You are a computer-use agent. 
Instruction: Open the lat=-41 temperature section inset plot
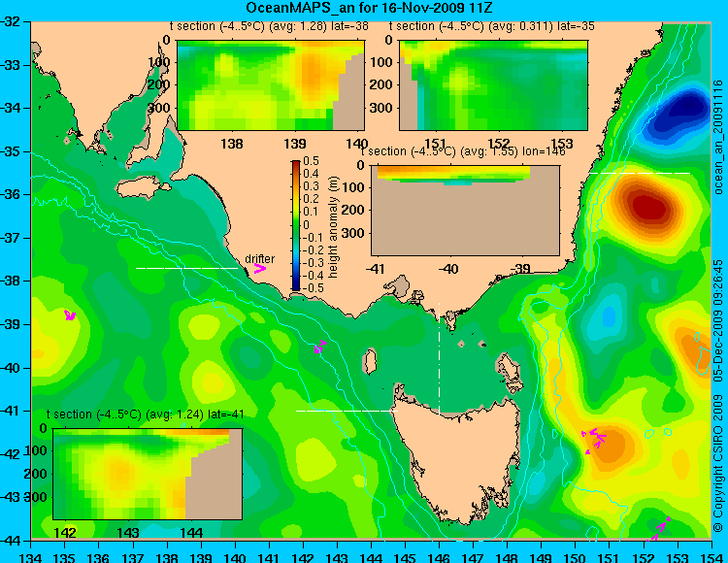148,474
